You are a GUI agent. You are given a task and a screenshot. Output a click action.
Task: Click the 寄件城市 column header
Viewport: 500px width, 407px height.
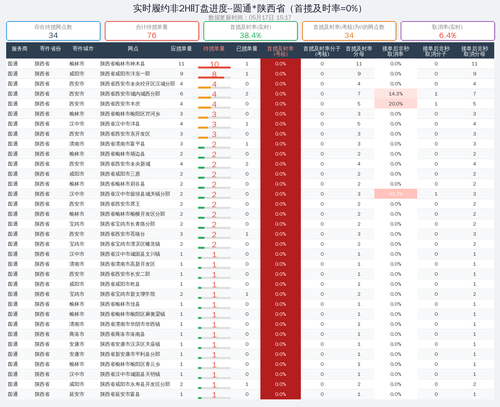click(x=83, y=49)
